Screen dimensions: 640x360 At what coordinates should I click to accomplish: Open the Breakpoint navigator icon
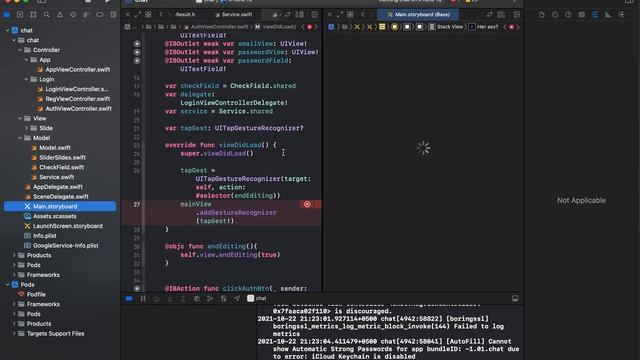point(100,15)
